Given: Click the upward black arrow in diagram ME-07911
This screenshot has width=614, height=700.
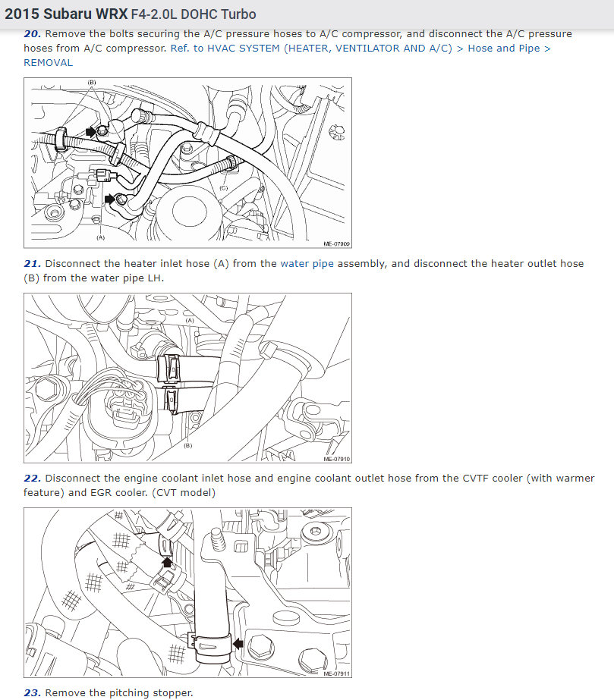Looking at the screenshot, I should click(x=167, y=562).
